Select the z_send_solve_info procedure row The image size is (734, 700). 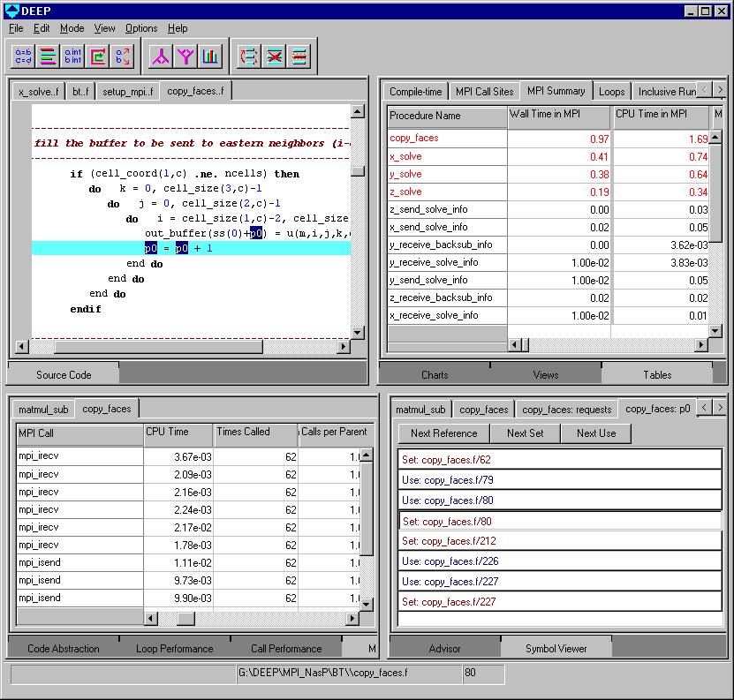[x=548, y=209]
